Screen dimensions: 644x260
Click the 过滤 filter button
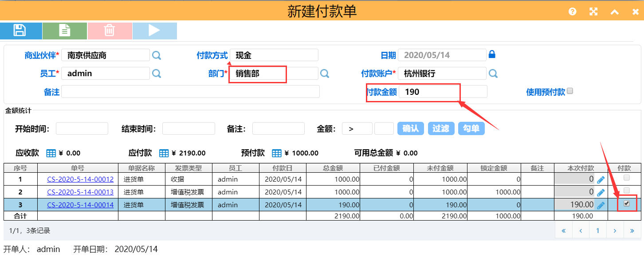[441, 128]
